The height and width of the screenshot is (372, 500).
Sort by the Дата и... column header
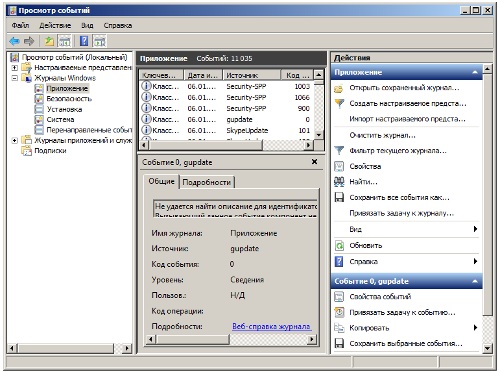click(x=203, y=75)
